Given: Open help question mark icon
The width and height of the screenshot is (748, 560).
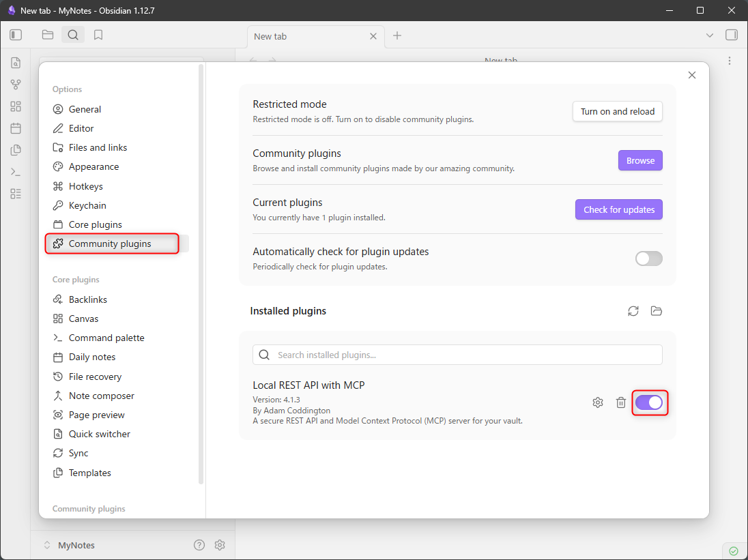Looking at the screenshot, I should (x=199, y=545).
